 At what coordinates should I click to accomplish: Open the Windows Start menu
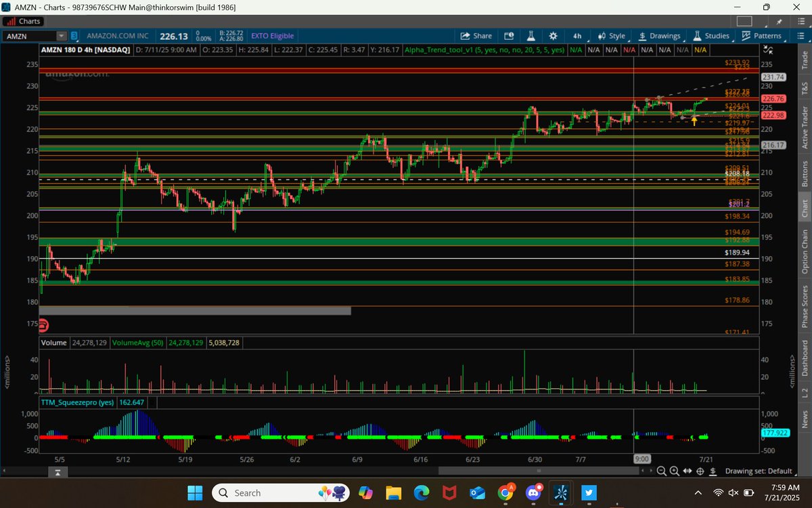(x=196, y=492)
